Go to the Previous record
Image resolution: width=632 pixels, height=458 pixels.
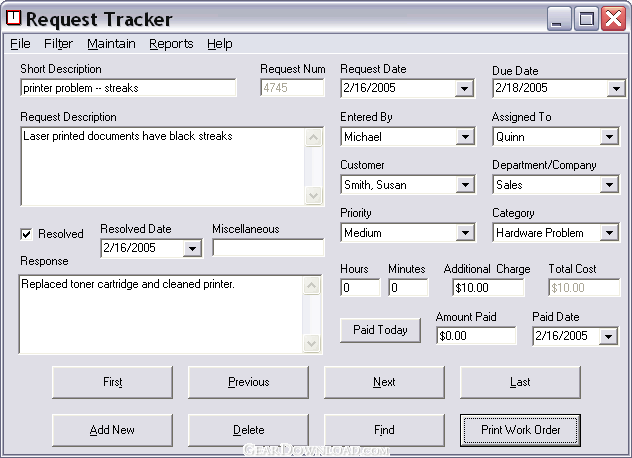[x=248, y=382]
